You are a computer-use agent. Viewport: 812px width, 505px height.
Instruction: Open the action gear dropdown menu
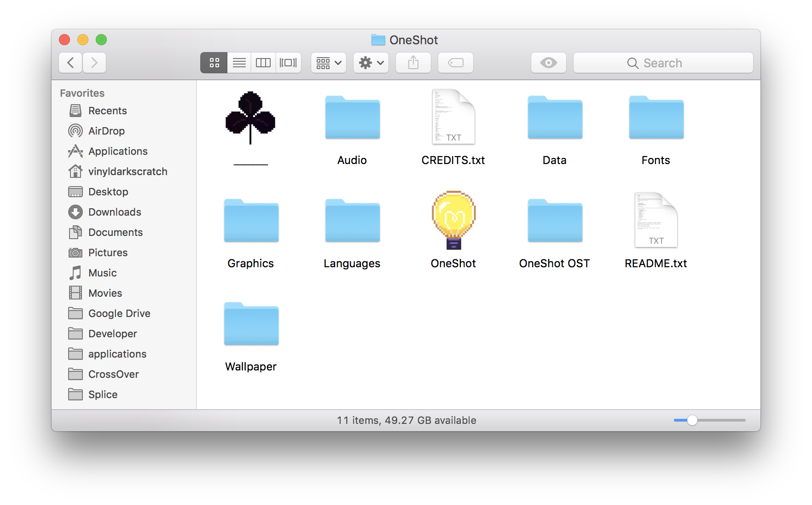(371, 63)
